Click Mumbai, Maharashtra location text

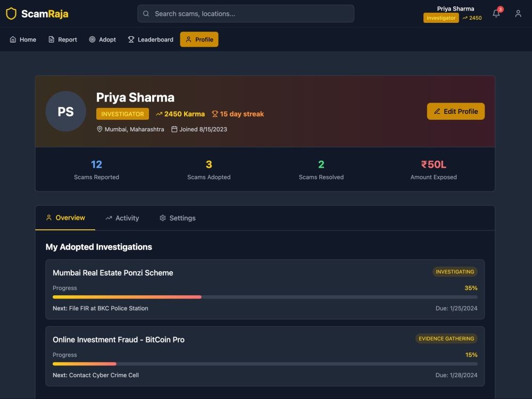(x=135, y=129)
